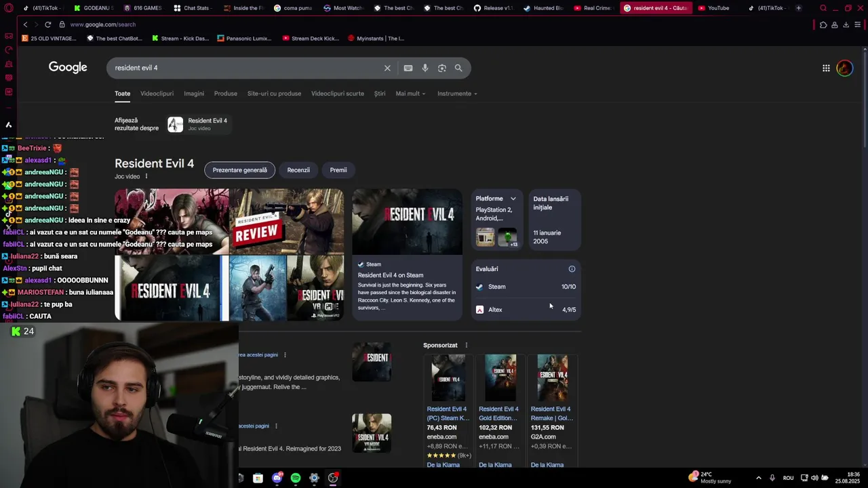Switch to the Toate results tab
Viewport: 868px width, 488px height.
tap(122, 94)
